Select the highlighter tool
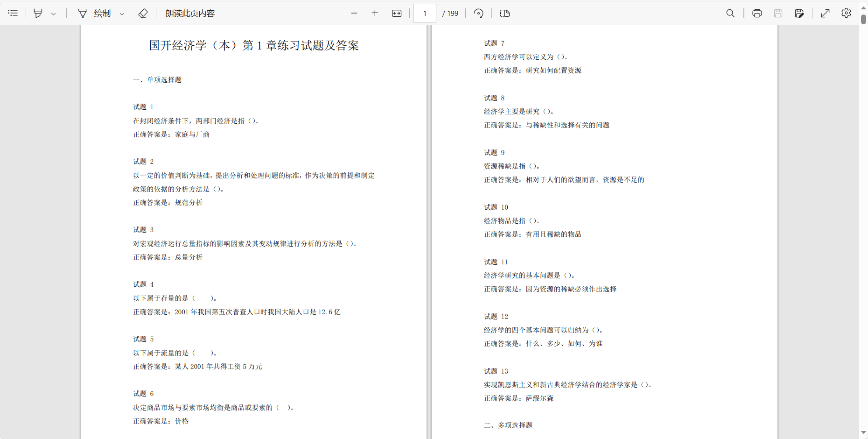 coord(38,13)
